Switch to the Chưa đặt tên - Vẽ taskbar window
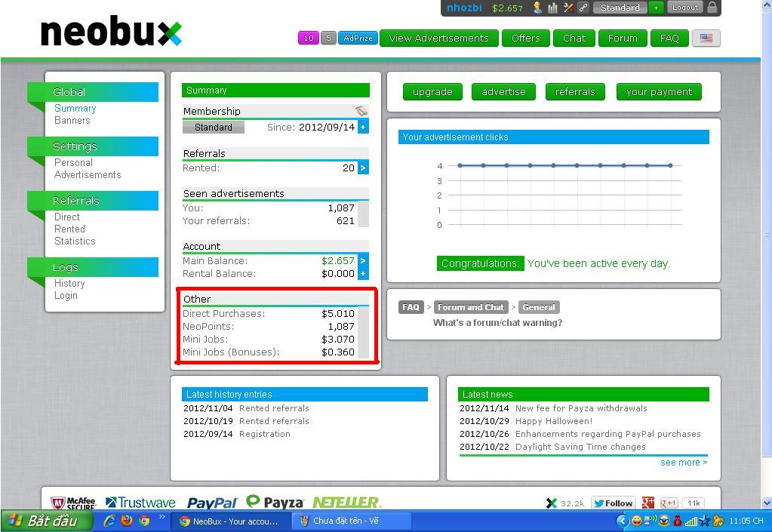The image size is (772, 532). pos(351,521)
